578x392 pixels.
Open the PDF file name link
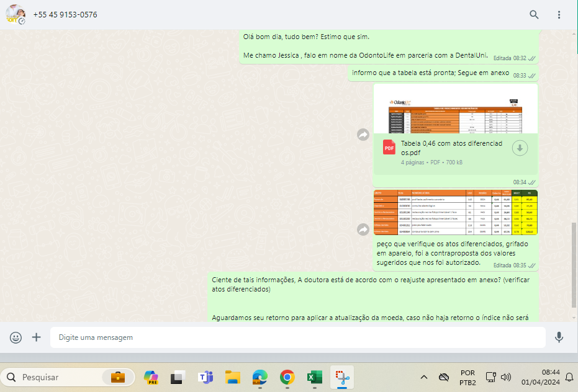[451, 148]
